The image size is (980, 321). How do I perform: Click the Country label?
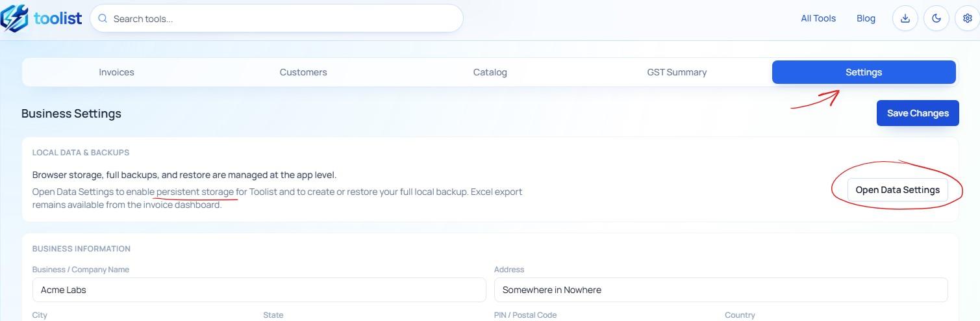[740, 315]
